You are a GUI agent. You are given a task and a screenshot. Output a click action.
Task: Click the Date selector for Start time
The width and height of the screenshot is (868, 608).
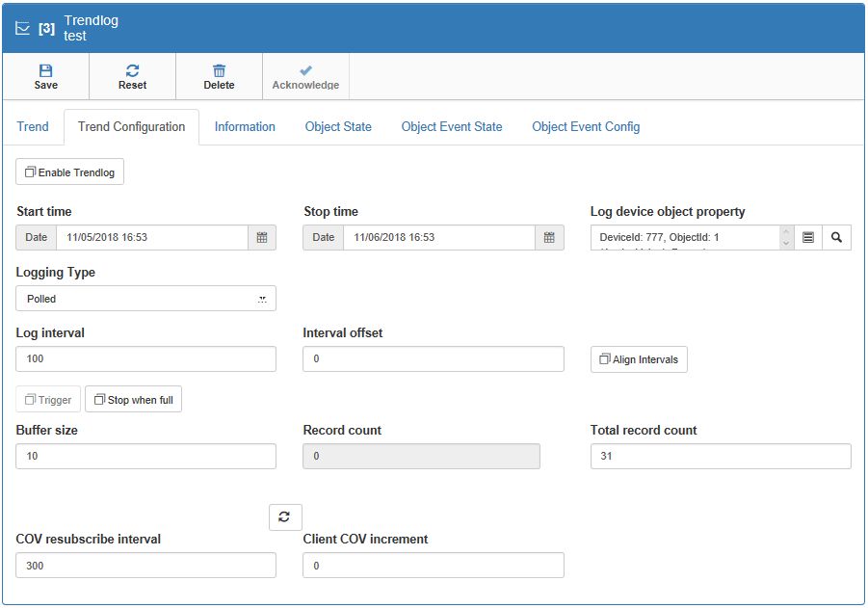[36, 237]
